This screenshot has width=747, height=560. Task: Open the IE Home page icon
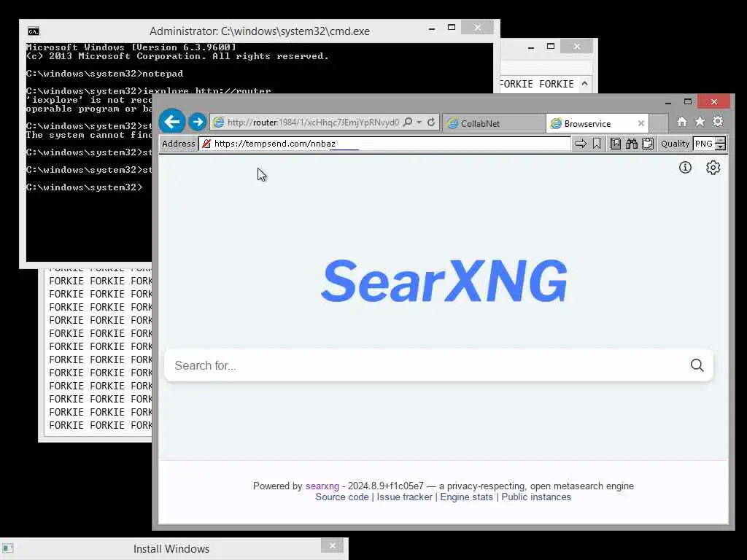click(x=682, y=122)
